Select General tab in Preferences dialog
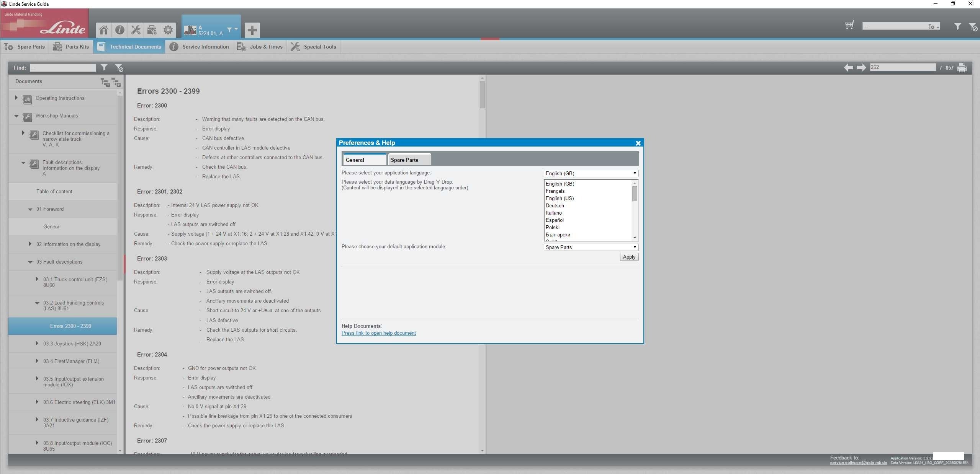The height and width of the screenshot is (474, 980). click(365, 160)
